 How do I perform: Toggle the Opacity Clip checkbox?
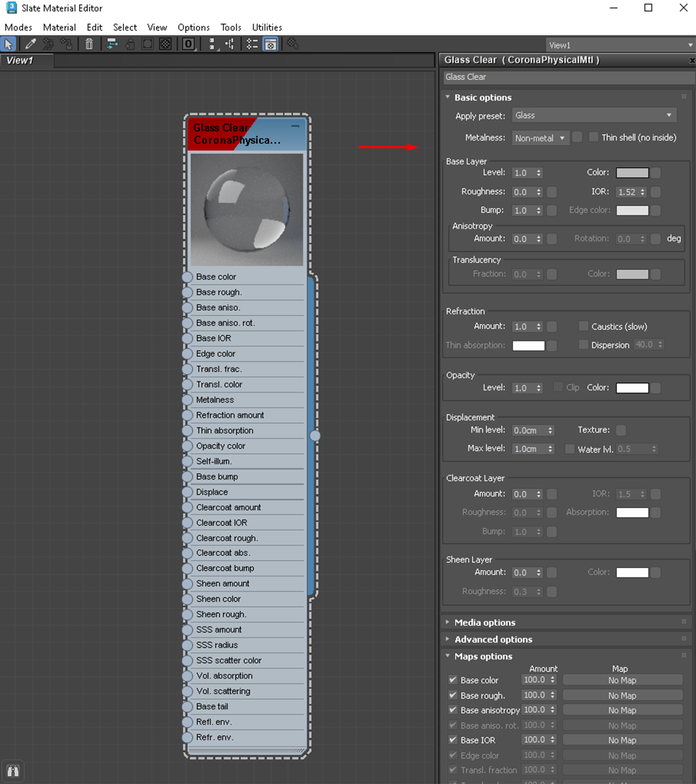tap(558, 387)
